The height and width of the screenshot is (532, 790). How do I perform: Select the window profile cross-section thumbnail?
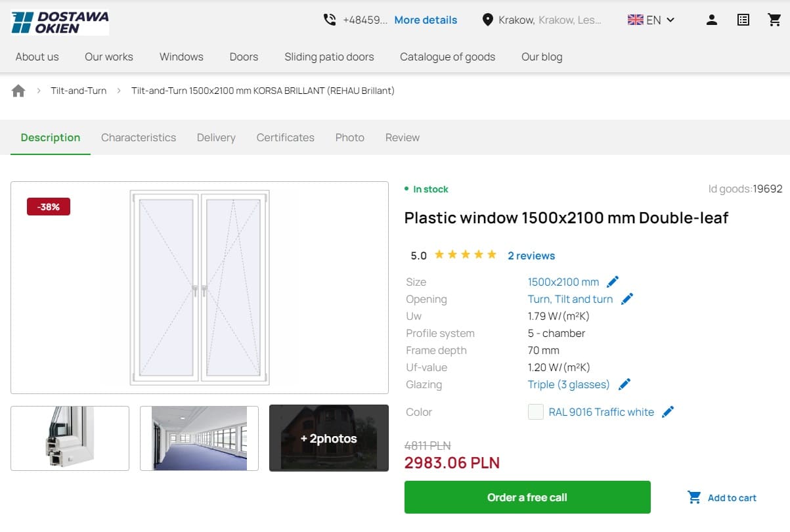[x=70, y=438]
